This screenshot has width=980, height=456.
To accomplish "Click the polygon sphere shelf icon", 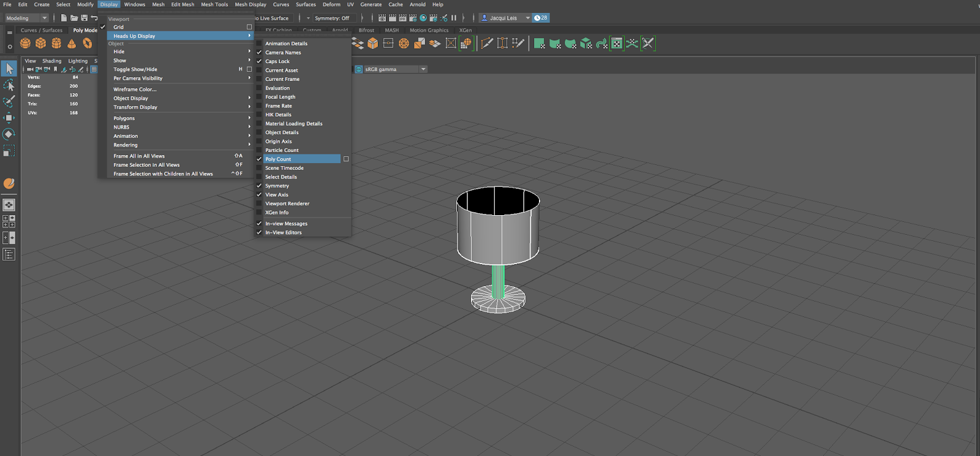I will click(x=25, y=44).
